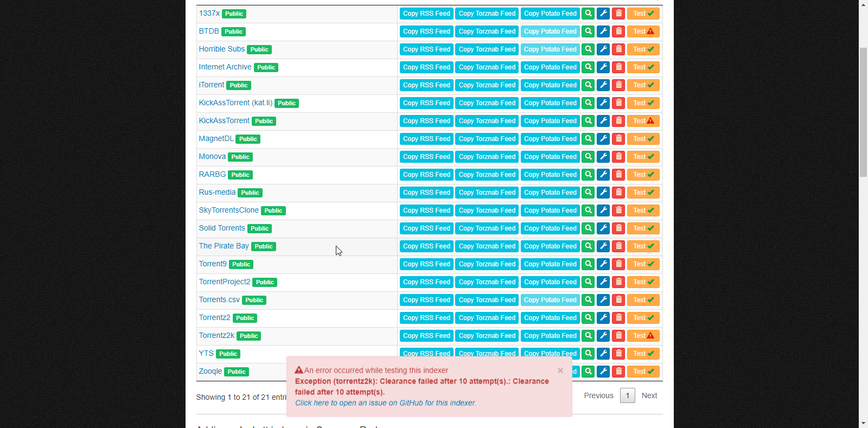868x428 pixels.
Task: Open GitHub issue link in error message
Action: click(386, 403)
